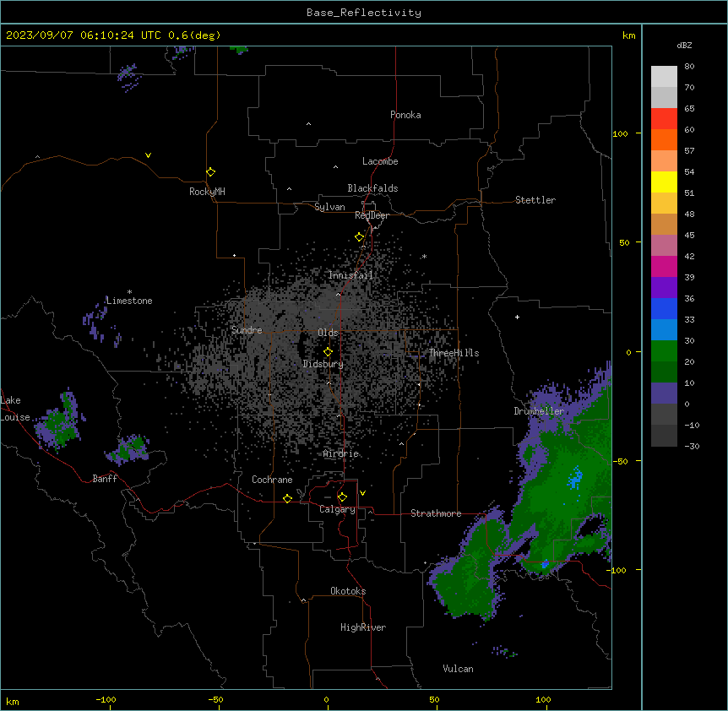
Task: Click the Limestone label
Action: pyautogui.click(x=129, y=301)
